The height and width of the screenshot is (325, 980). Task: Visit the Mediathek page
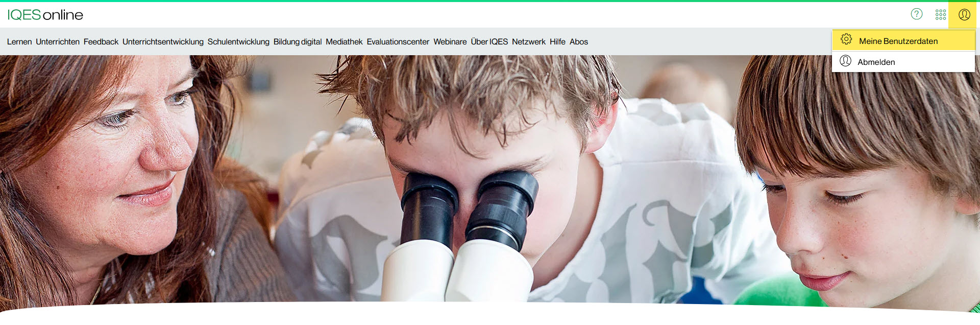tap(344, 42)
